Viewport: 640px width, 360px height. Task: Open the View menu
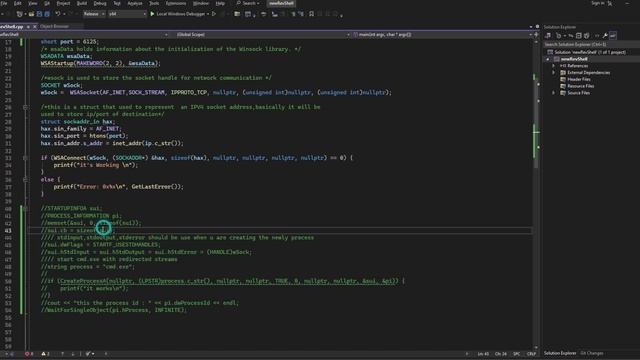pyautogui.click(x=32, y=3)
